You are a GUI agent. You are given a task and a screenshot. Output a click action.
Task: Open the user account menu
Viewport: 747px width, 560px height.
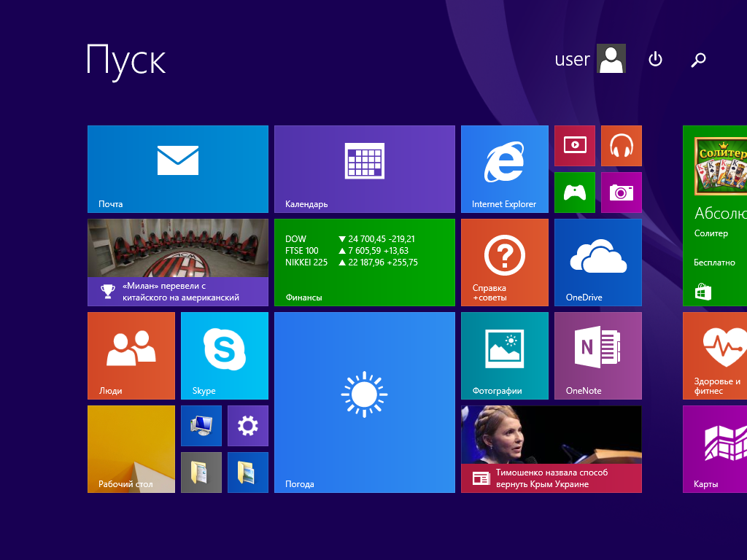pos(589,58)
